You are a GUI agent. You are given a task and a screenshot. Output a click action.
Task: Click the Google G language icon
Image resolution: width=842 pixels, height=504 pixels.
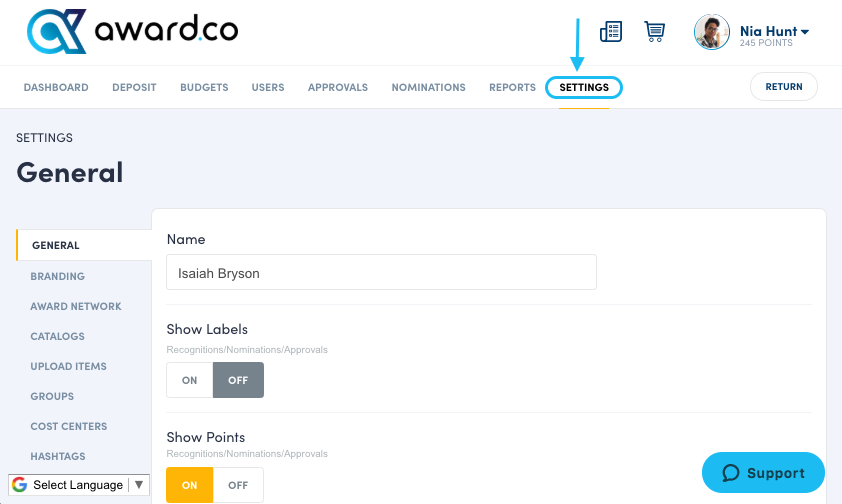tap(20, 485)
